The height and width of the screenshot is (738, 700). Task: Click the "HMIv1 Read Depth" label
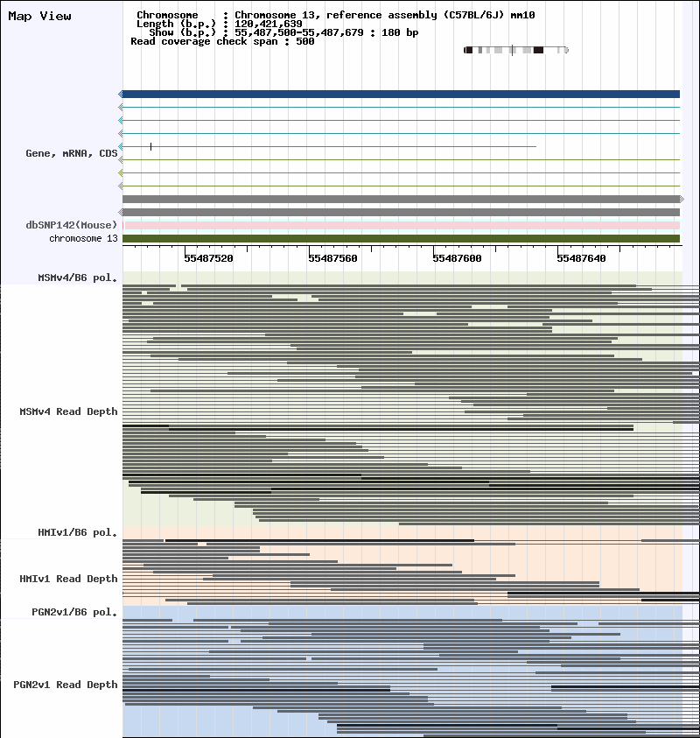coord(68,579)
